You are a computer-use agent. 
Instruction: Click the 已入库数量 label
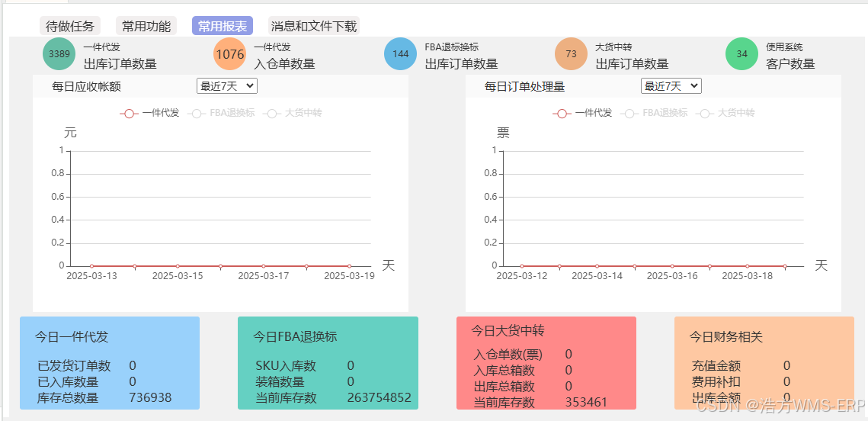click(68, 381)
